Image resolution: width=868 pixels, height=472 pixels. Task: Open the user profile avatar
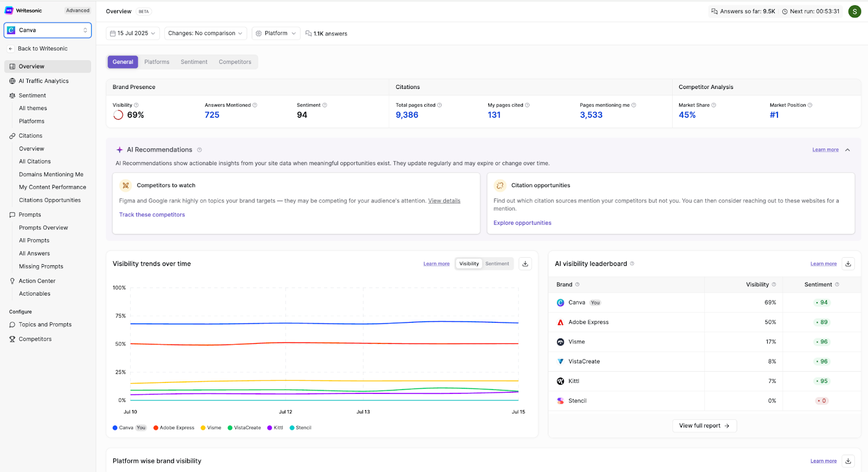[854, 11]
